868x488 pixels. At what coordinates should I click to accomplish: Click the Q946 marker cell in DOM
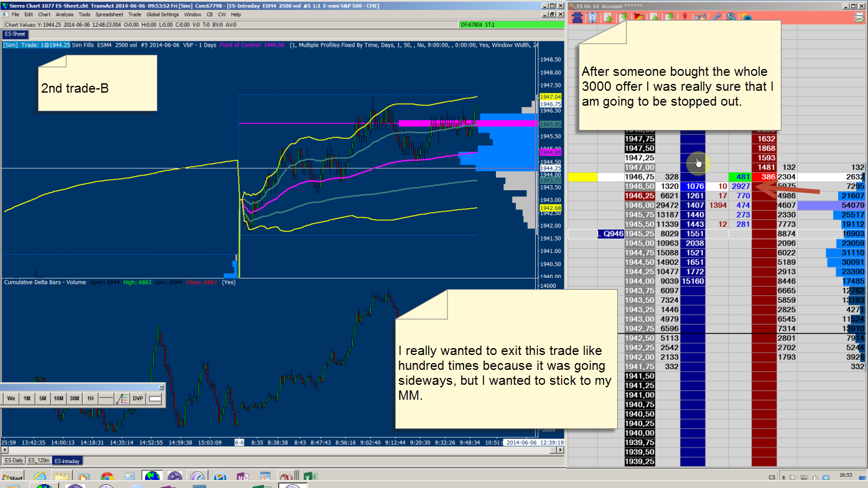click(610, 234)
